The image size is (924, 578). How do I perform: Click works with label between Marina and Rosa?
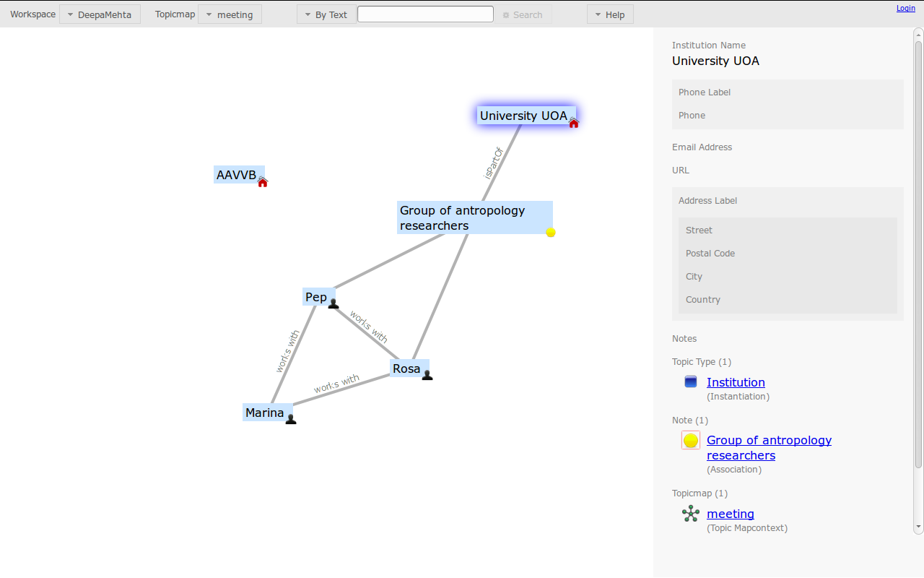(336, 384)
